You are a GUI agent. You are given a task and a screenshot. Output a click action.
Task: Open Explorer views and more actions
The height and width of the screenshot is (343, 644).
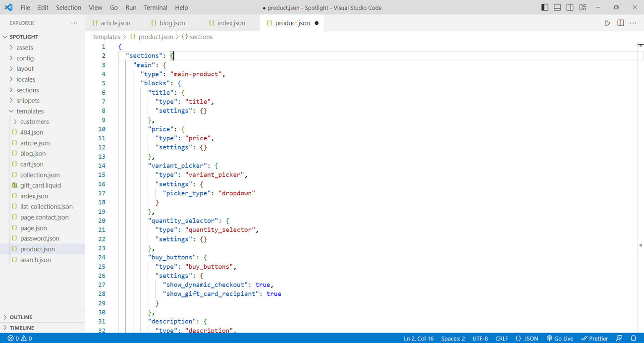pos(74,23)
